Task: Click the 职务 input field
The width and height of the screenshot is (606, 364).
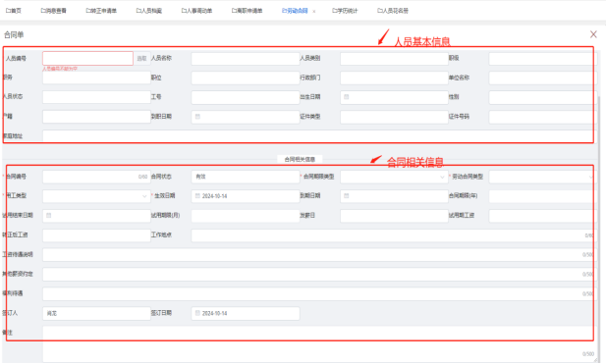Action: coord(96,78)
